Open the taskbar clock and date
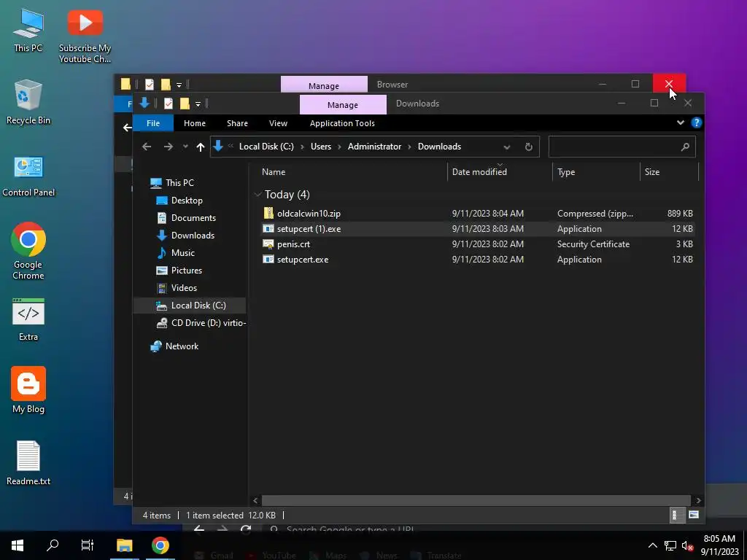 coord(719,545)
